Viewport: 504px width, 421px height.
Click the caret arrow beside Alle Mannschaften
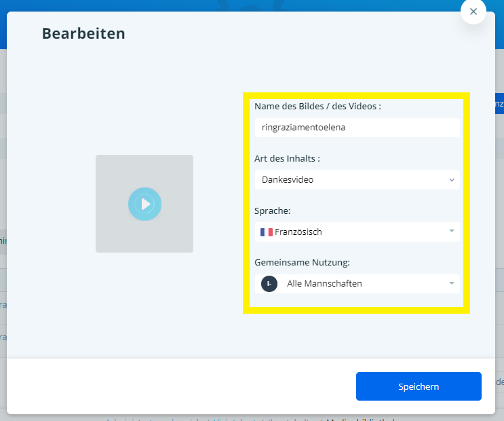coord(452,283)
